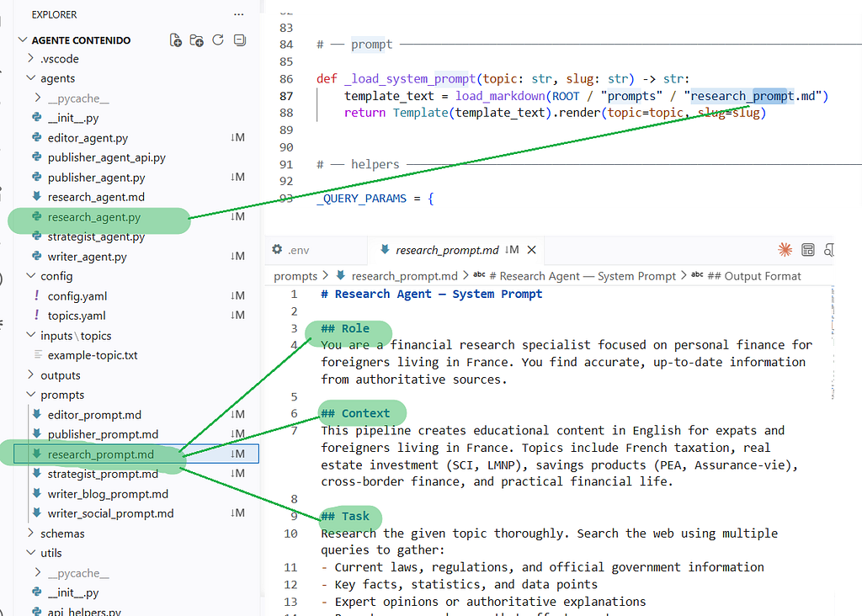The height and width of the screenshot is (616, 862).
Task: Open publisher_prompt.md file
Action: 103,435
